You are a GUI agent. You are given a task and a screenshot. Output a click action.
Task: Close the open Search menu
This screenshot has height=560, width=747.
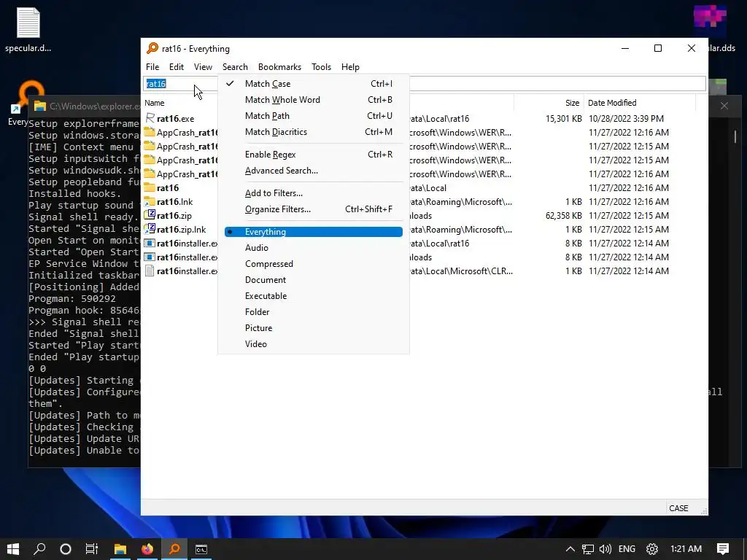pos(235,67)
